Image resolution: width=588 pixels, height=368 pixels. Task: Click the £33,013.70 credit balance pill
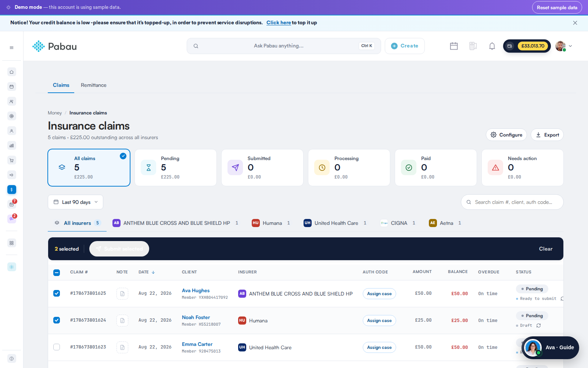(527, 46)
